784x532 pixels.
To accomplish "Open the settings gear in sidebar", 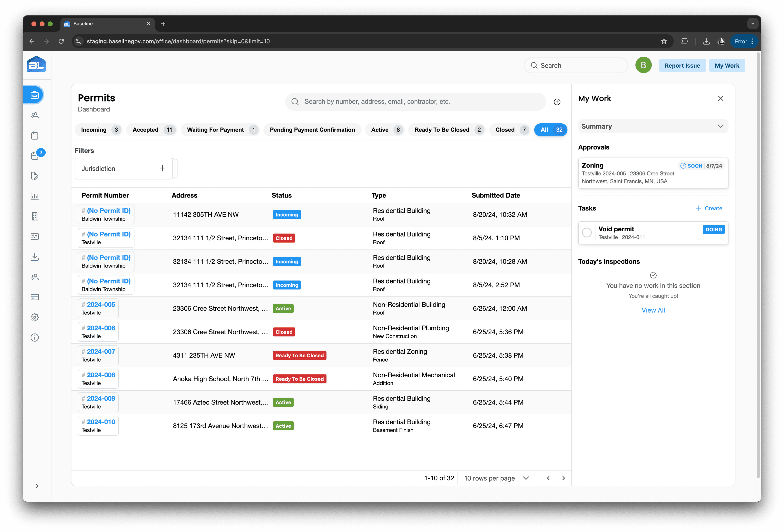I will tap(35, 317).
